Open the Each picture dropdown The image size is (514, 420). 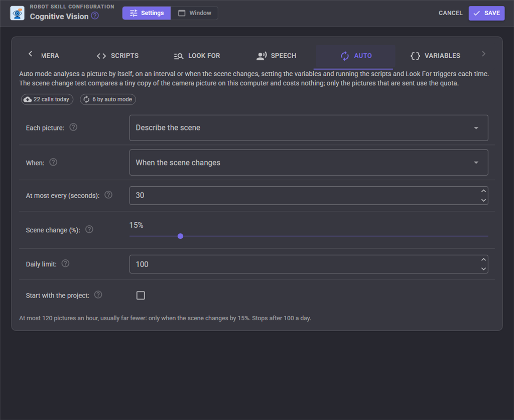coord(309,128)
